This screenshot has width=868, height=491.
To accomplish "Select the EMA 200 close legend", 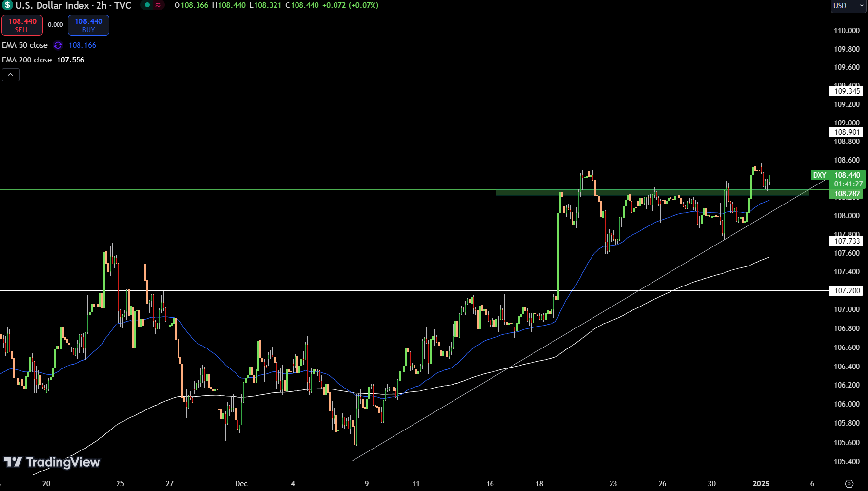I will point(27,60).
